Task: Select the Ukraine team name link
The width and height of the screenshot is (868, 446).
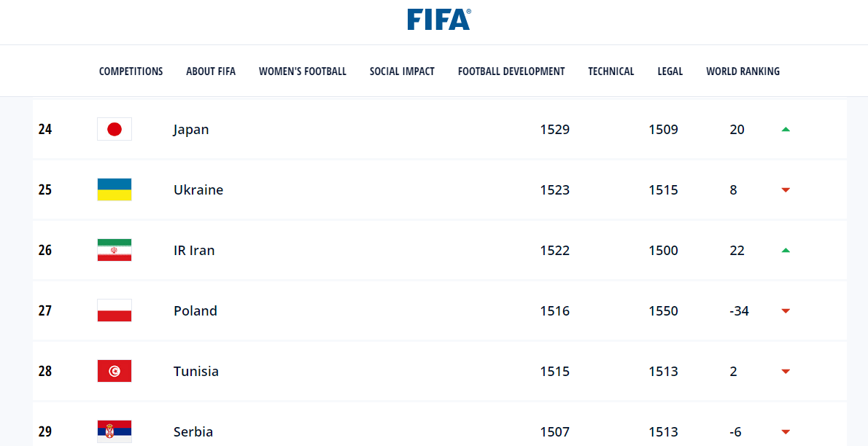Action: [x=198, y=190]
